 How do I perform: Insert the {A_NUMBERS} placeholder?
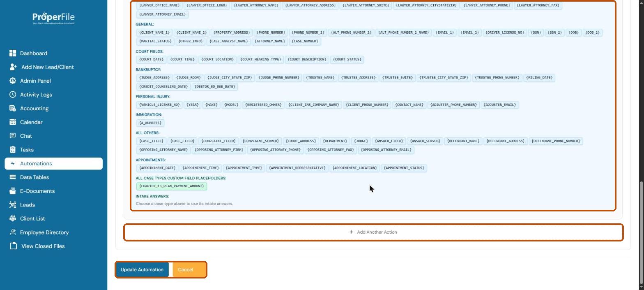point(150,123)
